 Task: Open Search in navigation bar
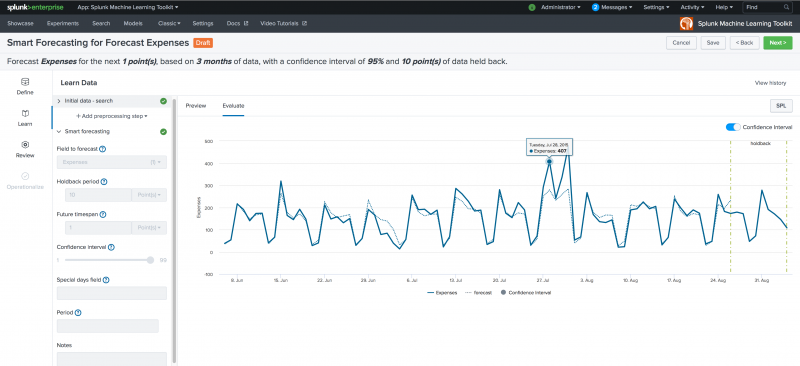coord(101,23)
